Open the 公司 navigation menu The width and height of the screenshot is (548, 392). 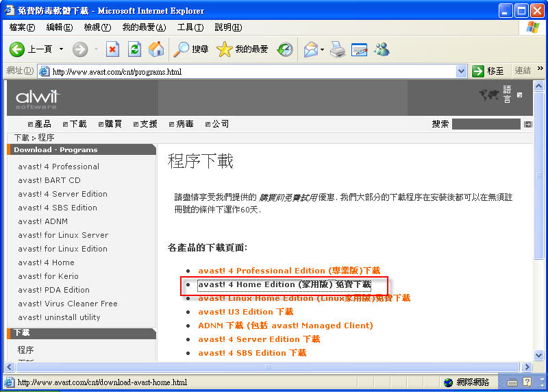pos(217,124)
